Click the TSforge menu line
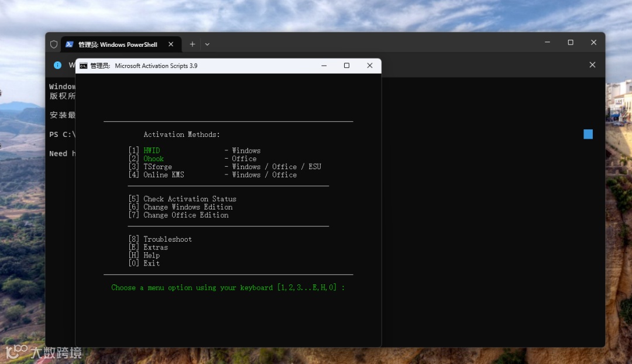Screen dimensions: 632x364 [x=225, y=166]
